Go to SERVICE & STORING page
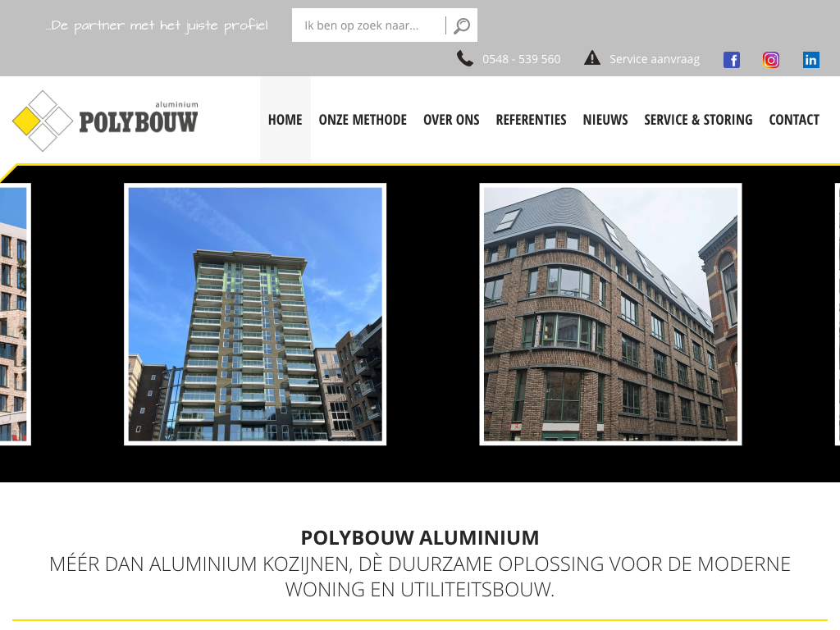 pyautogui.click(x=698, y=120)
